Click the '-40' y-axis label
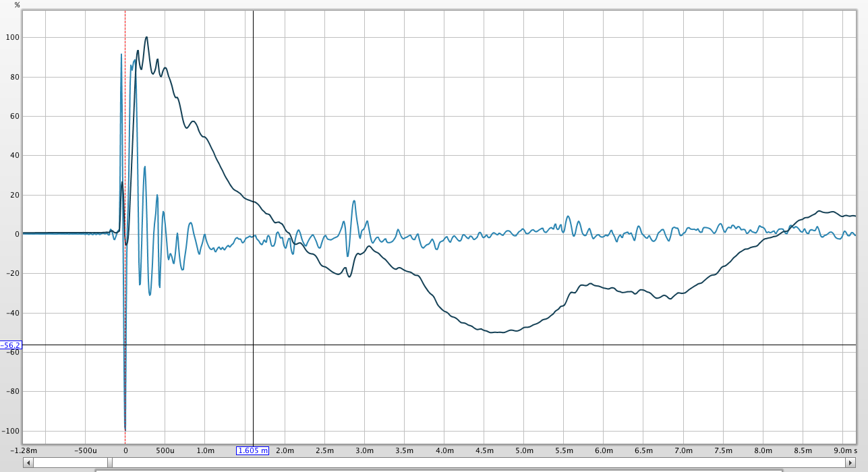868x472 pixels. pyautogui.click(x=13, y=313)
